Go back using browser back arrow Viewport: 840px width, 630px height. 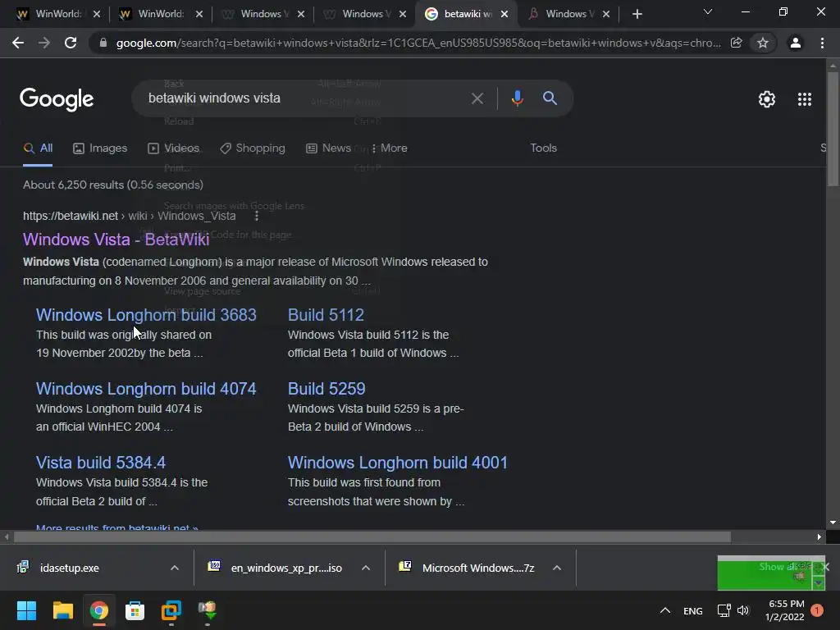(18, 43)
